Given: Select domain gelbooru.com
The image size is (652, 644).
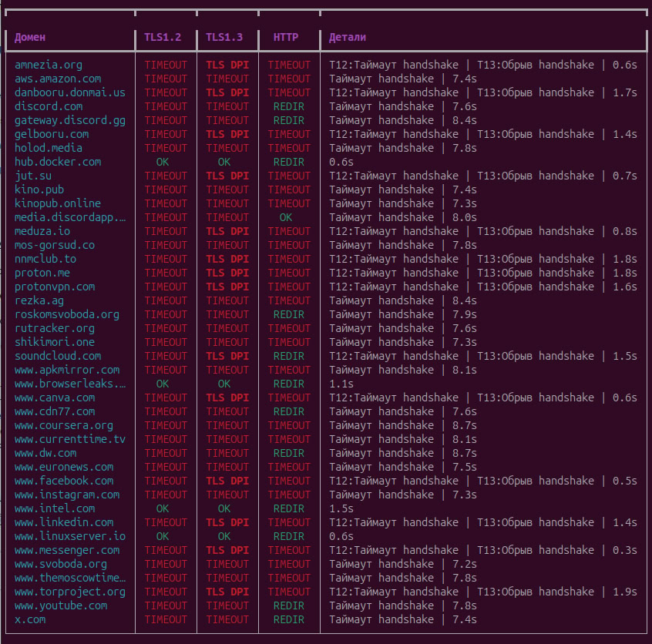Looking at the screenshot, I should [52, 134].
